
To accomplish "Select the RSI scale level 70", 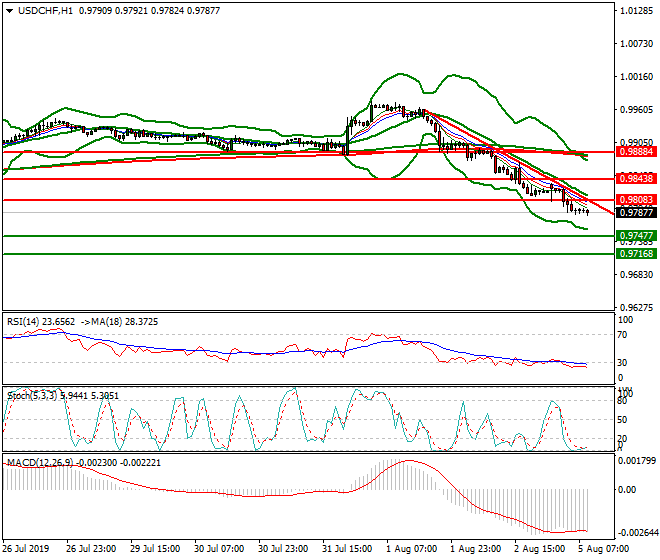I will coord(623,335).
